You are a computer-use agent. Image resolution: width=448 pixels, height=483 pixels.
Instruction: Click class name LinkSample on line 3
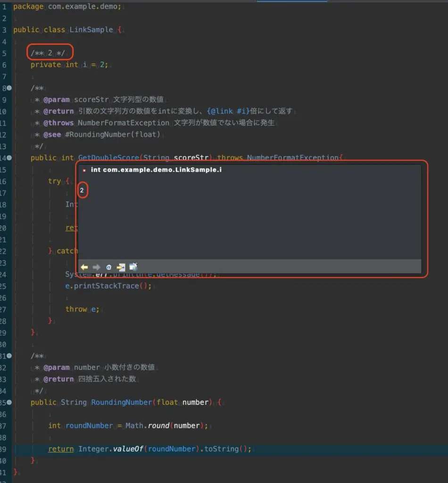pos(91,30)
